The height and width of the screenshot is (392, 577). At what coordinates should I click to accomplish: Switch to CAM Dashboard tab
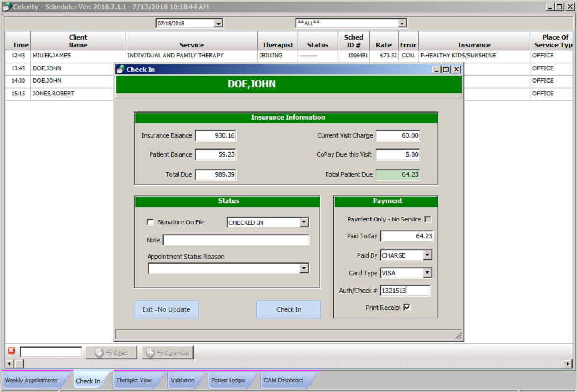283,380
